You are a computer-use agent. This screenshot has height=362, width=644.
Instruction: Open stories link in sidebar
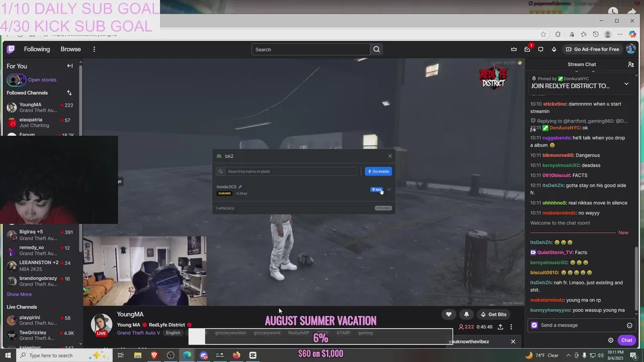pyautogui.click(x=42, y=80)
